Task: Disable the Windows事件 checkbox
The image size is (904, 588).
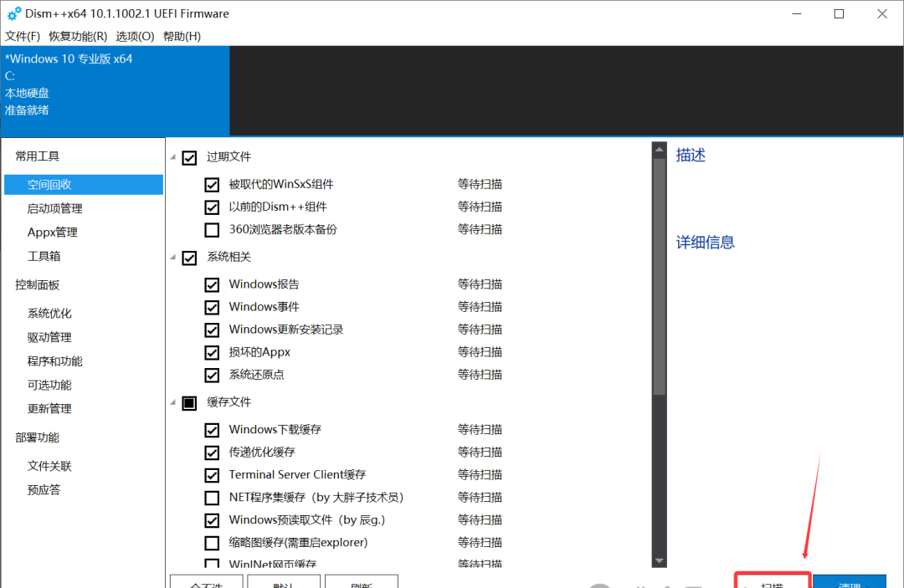Action: 212,307
